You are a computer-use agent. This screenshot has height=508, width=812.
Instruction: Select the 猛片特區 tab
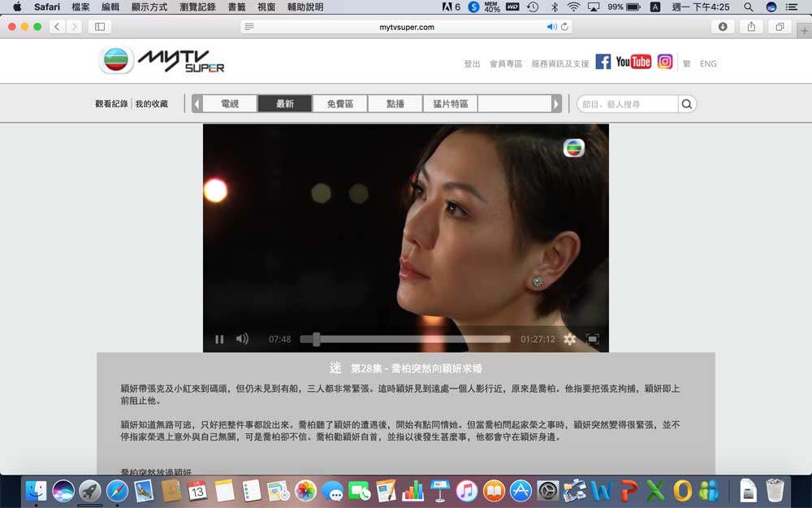pyautogui.click(x=451, y=104)
